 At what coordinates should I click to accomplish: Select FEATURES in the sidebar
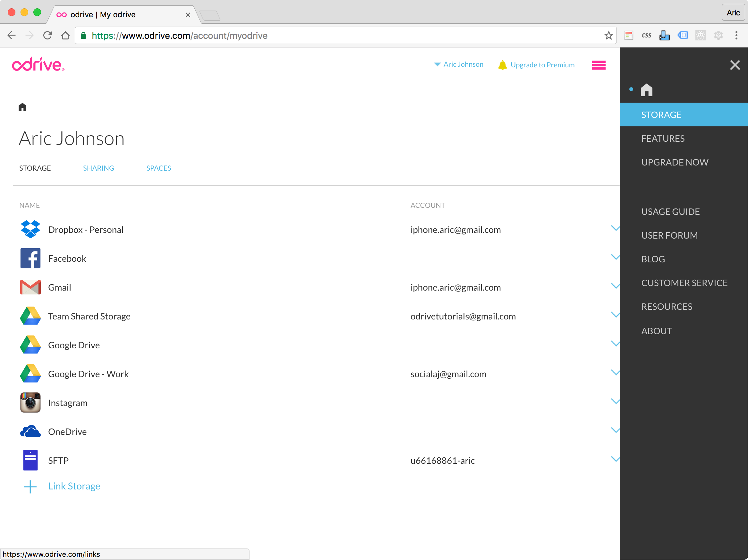coord(663,138)
